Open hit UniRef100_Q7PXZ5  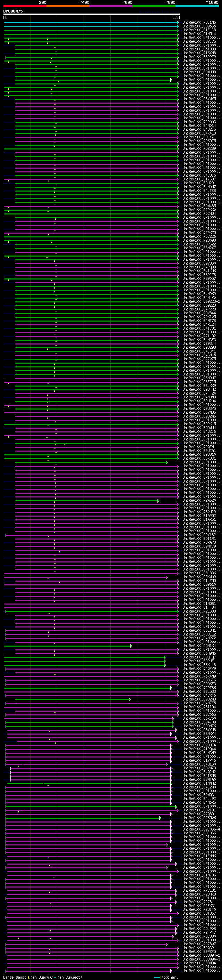coord(199,233)
